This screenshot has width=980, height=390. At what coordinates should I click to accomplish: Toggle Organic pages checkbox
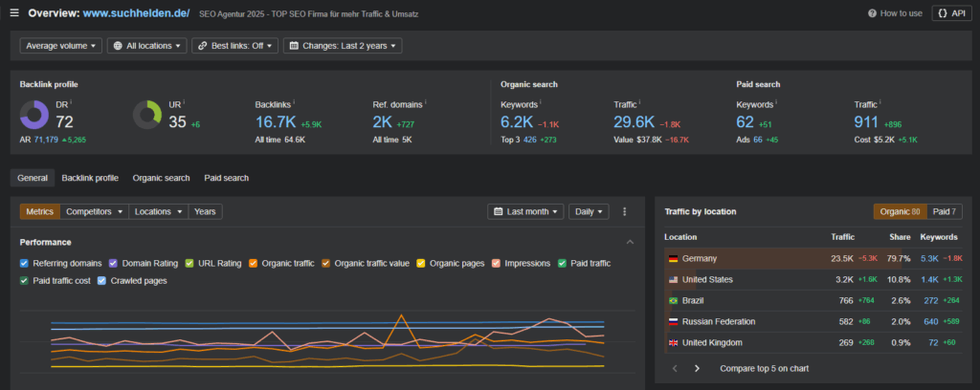[x=421, y=263]
